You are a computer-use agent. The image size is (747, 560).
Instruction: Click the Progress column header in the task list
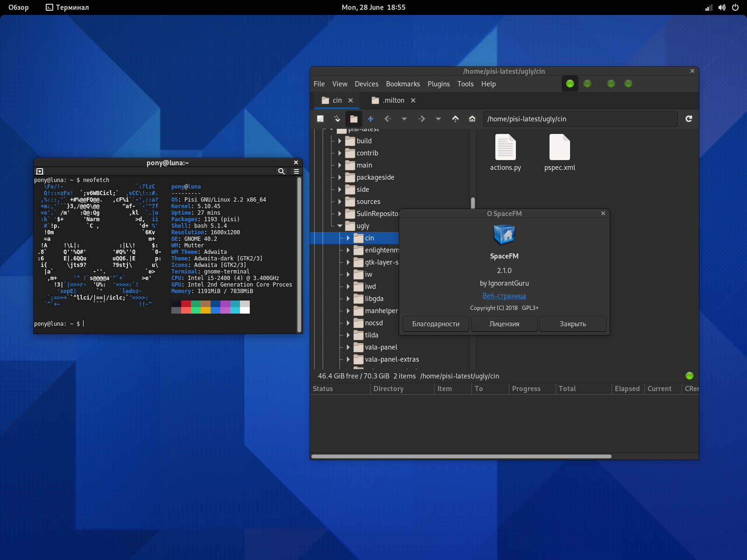532,389
